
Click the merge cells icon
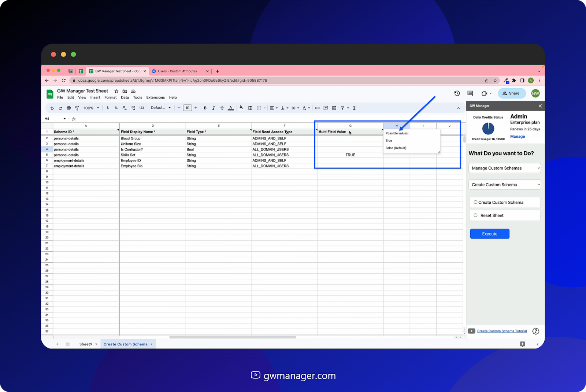(259, 108)
